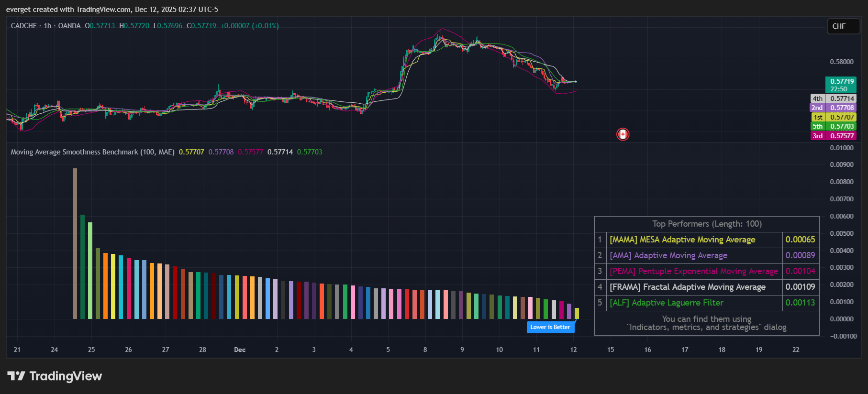Click the 0.00104 score in the table

click(x=801, y=271)
